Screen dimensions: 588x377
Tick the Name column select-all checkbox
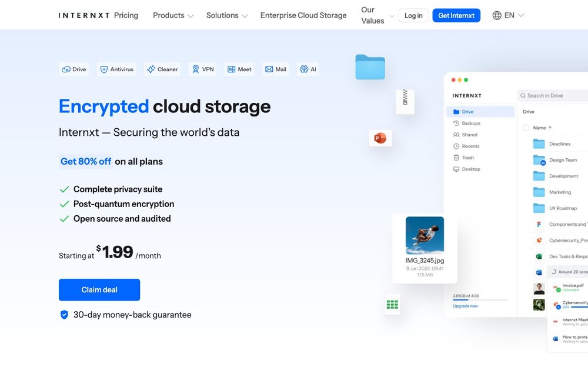(x=526, y=128)
